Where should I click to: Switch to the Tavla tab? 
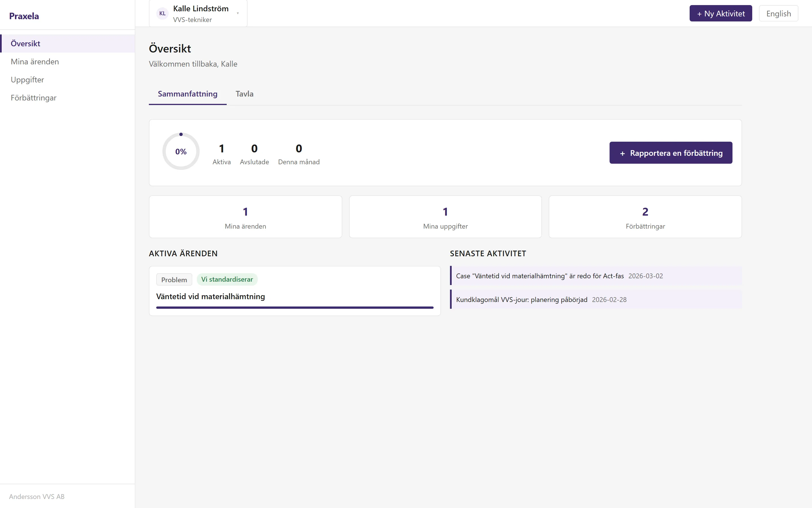pyautogui.click(x=244, y=94)
